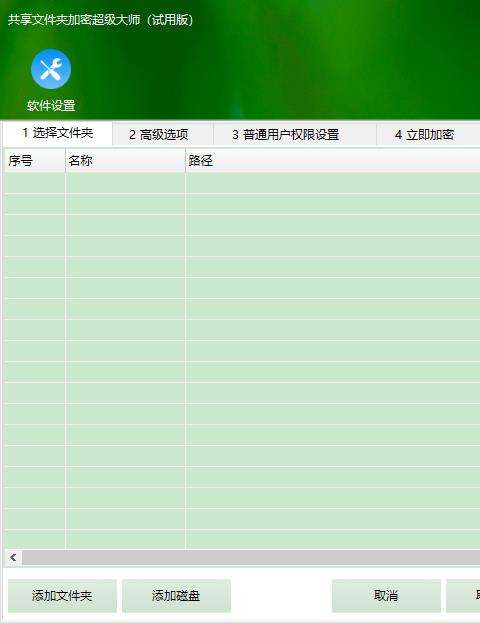Select the 4 立即加密 tab
Viewport: 480px width, 623px height.
pos(428,135)
